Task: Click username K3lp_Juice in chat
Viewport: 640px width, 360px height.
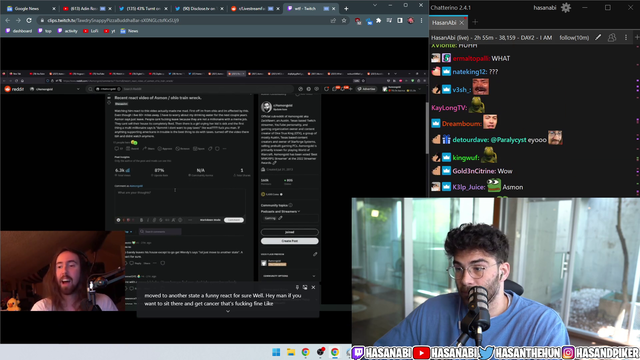Action: pos(469,187)
